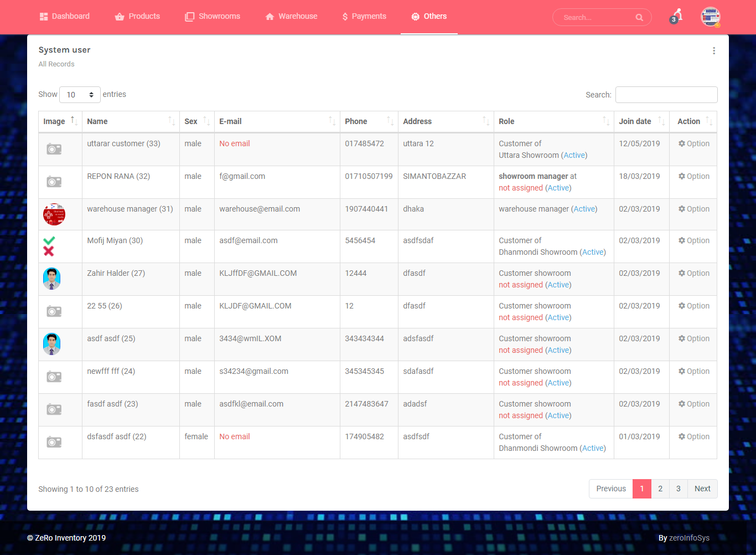Screen dimensions: 756x555
Task: Go to page 2 of records
Action: pyautogui.click(x=660, y=489)
